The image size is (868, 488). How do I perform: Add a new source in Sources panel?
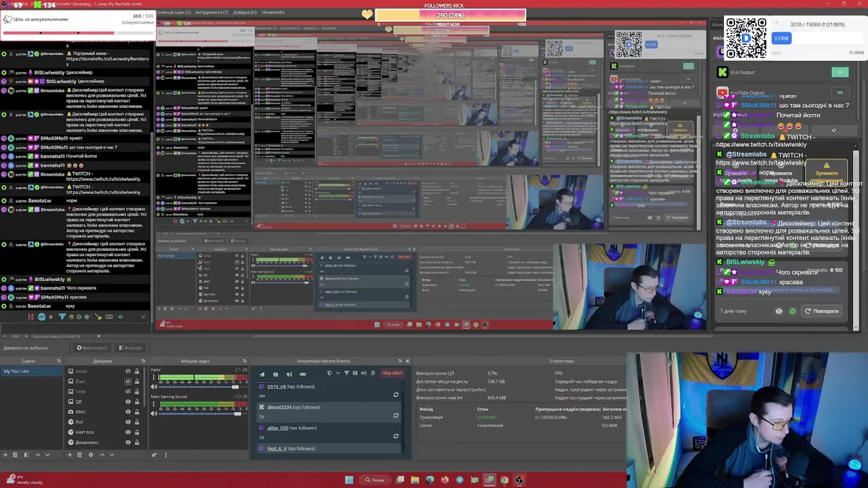(70, 455)
